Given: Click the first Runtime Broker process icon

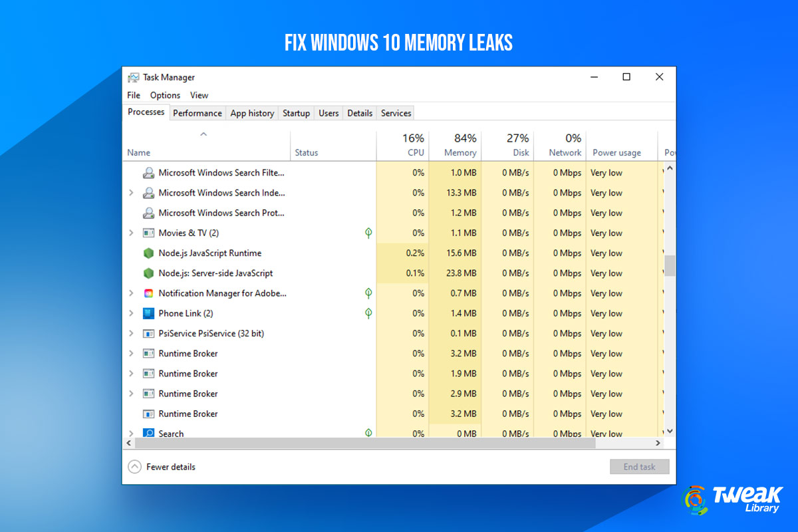Looking at the screenshot, I should pos(148,353).
